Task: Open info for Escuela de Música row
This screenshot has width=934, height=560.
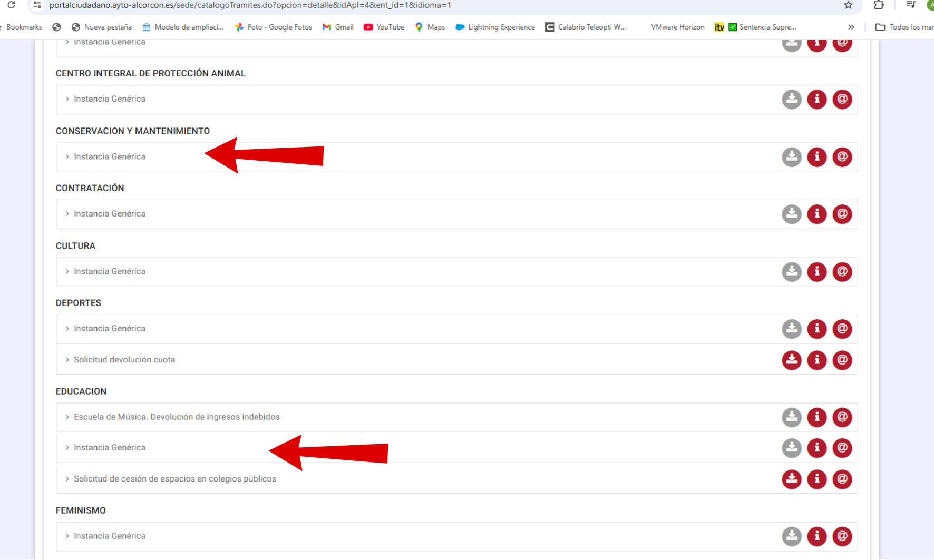Action: coord(816,417)
